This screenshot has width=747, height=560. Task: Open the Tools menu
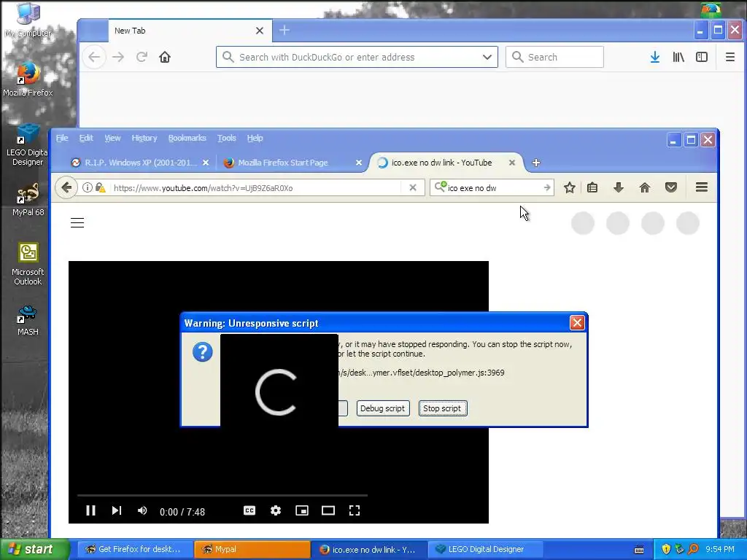coord(227,138)
